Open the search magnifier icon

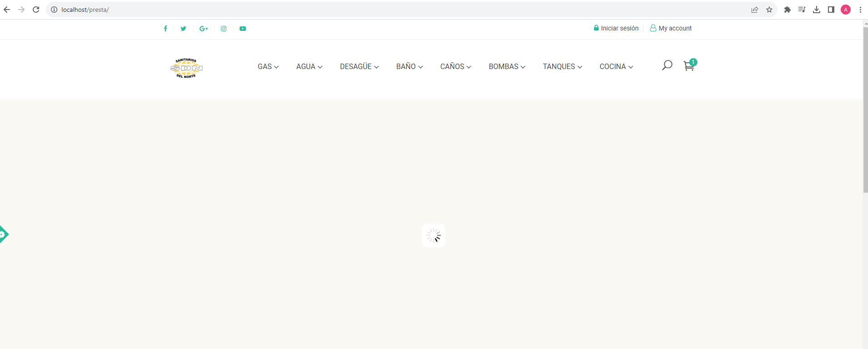tap(667, 65)
